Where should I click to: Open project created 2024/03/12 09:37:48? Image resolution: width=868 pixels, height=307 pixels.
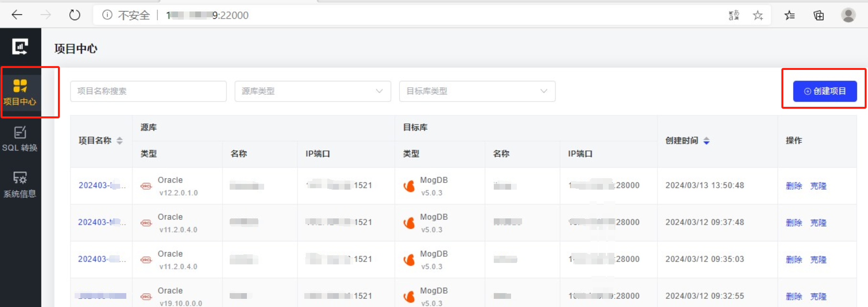point(102,222)
